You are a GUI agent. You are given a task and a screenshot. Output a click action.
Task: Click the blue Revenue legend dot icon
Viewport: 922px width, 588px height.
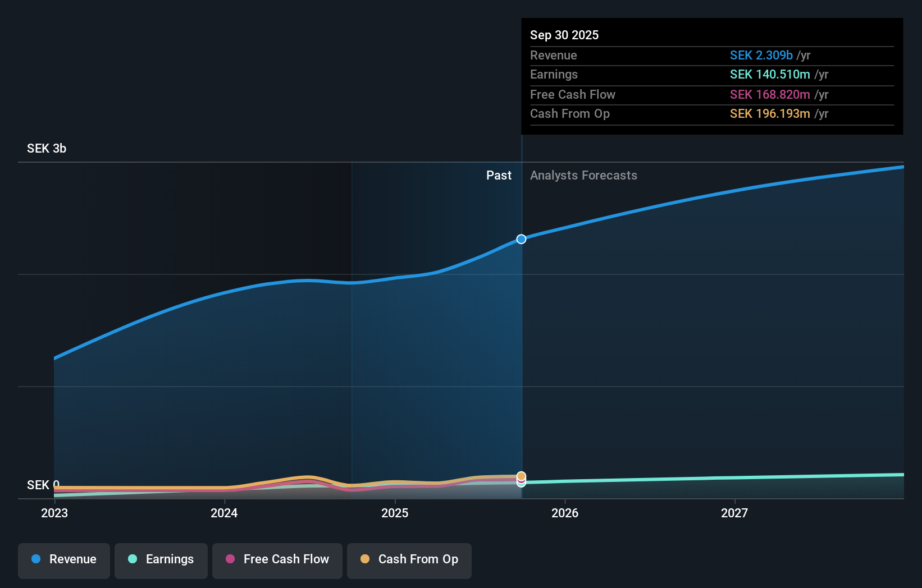click(36, 559)
